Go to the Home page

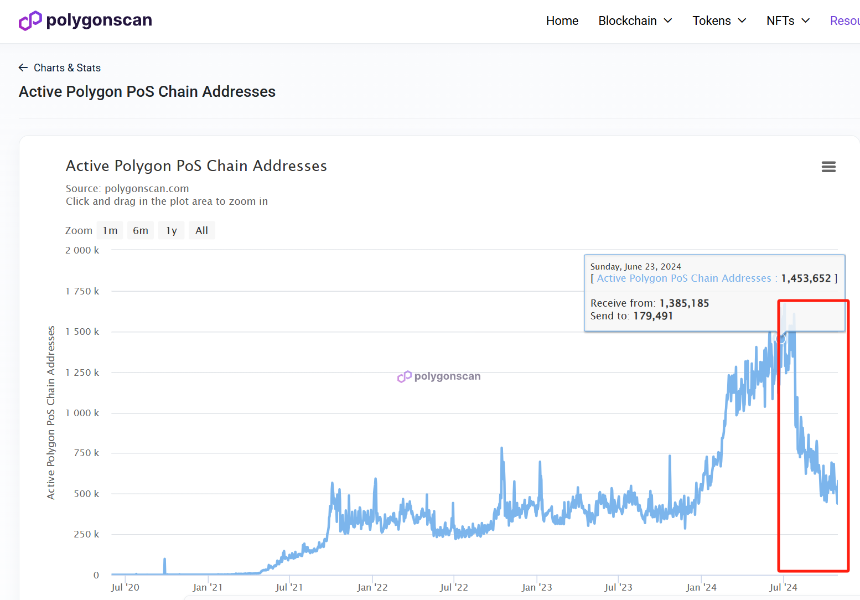(x=562, y=21)
